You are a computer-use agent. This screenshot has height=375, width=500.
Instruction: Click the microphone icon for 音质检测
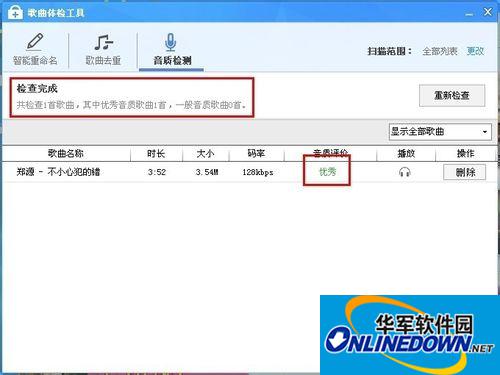170,42
